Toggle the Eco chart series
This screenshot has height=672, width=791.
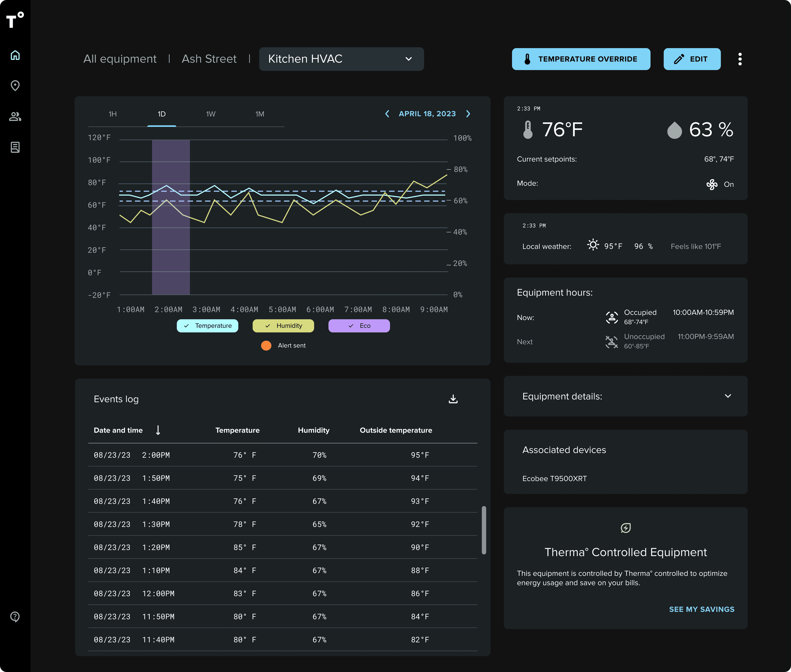coord(359,326)
